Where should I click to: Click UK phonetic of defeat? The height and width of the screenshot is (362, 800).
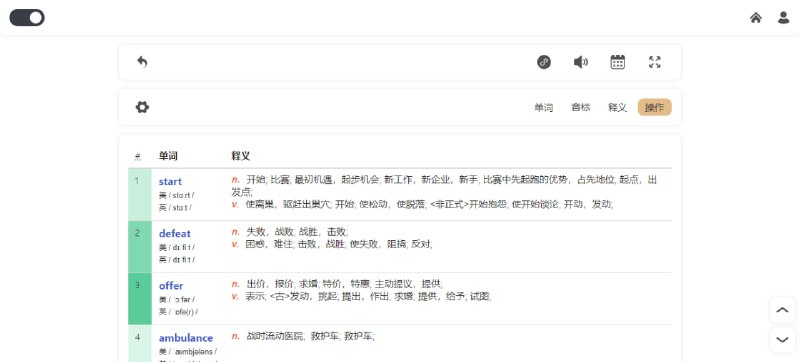pos(177,260)
